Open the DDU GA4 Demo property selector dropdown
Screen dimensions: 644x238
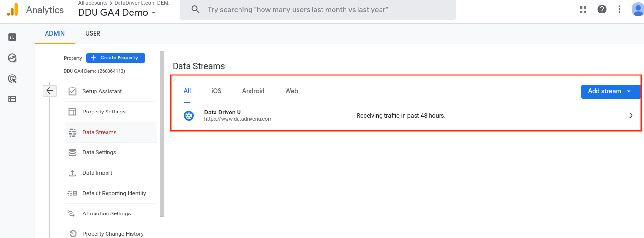tap(117, 13)
